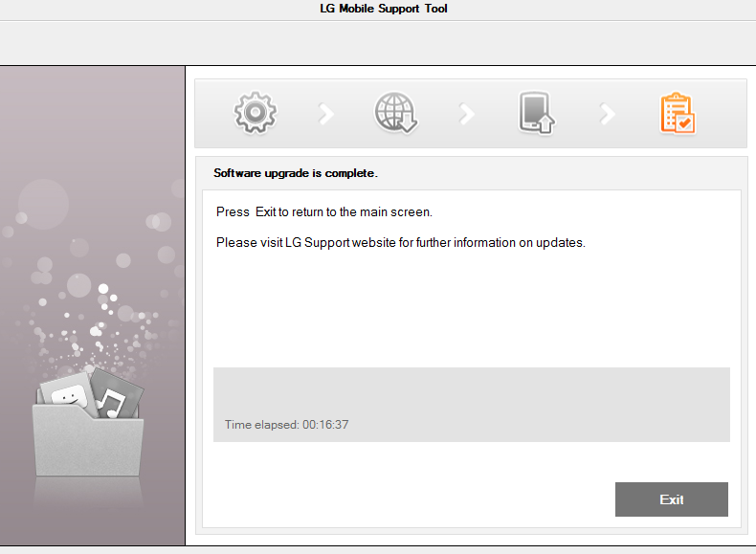Click empty area of the white message panel
The image size is (756, 554).
coord(472,309)
